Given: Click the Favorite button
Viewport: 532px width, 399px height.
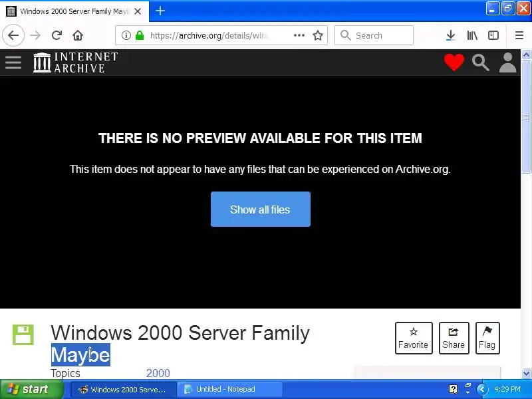Looking at the screenshot, I should tap(414, 338).
